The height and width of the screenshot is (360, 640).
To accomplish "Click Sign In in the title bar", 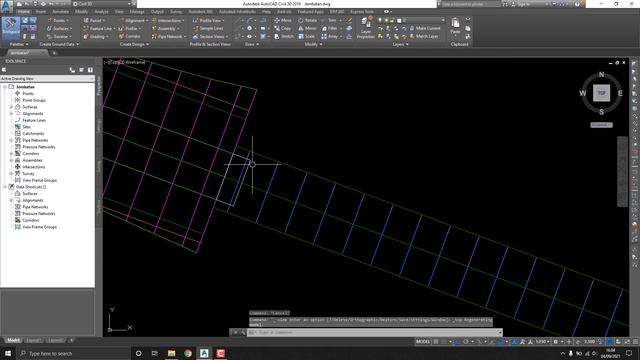I will (x=522, y=4).
